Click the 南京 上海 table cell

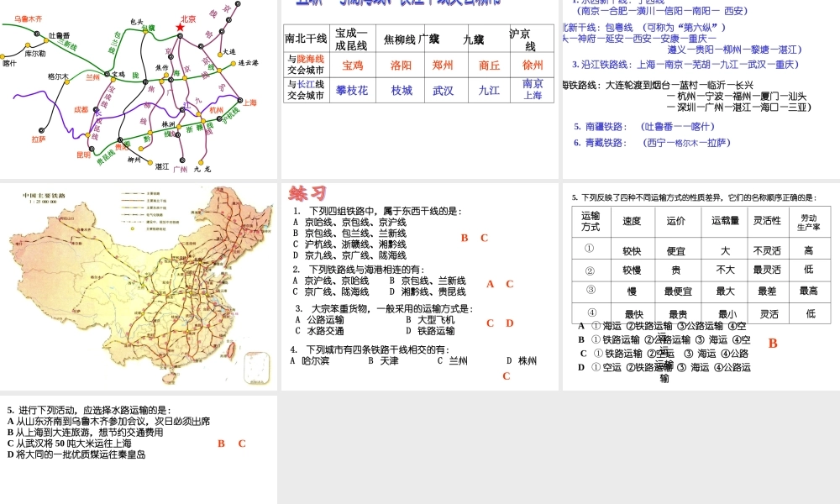(x=533, y=89)
